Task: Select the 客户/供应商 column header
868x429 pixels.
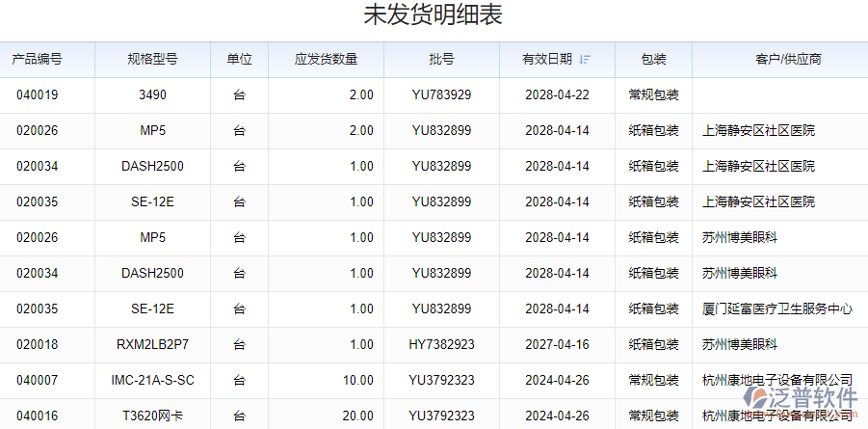Action: click(x=788, y=60)
